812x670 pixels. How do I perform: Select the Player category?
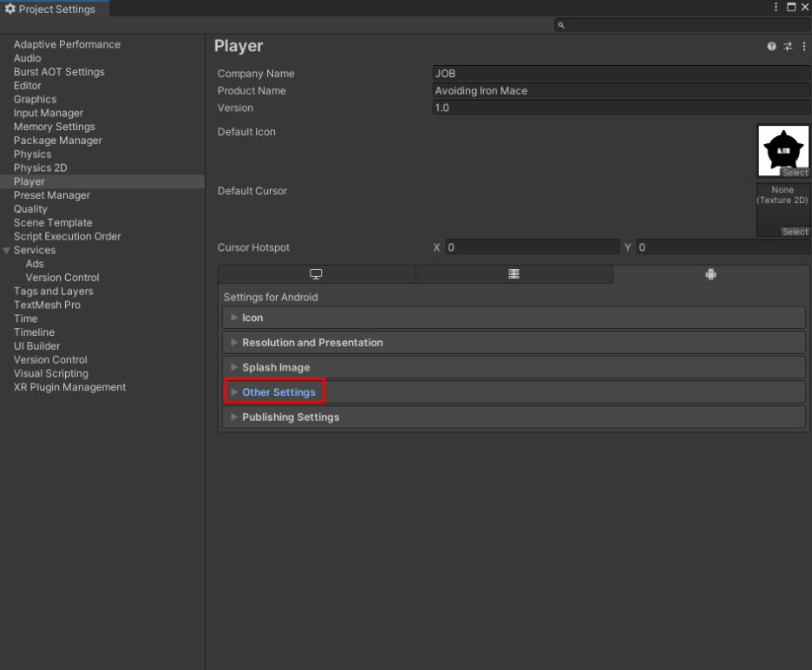pyautogui.click(x=29, y=182)
